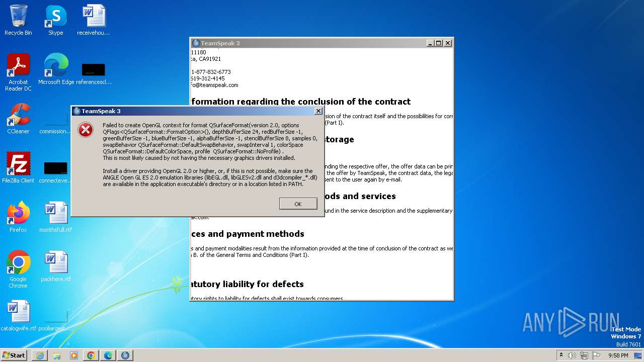This screenshot has height=362, width=644.
Task: Open the Recycle Bin desktop icon
Action: pyautogui.click(x=18, y=21)
